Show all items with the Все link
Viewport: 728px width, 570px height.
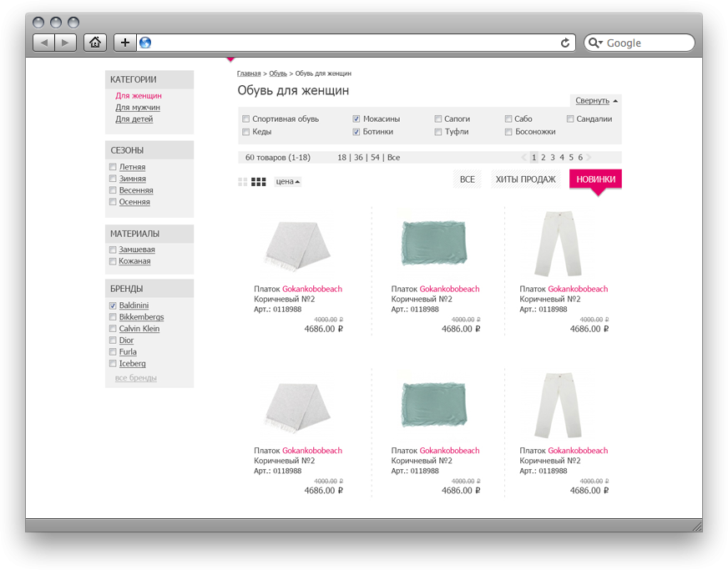[x=394, y=158]
